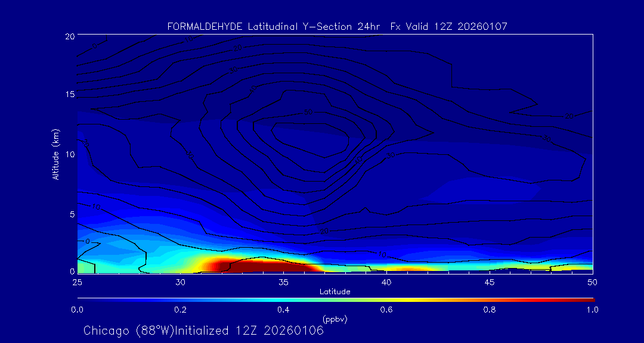Click colorbar scale value "0.8"
Image resolution: width=644 pixels, height=343 pixels.
coord(490,310)
